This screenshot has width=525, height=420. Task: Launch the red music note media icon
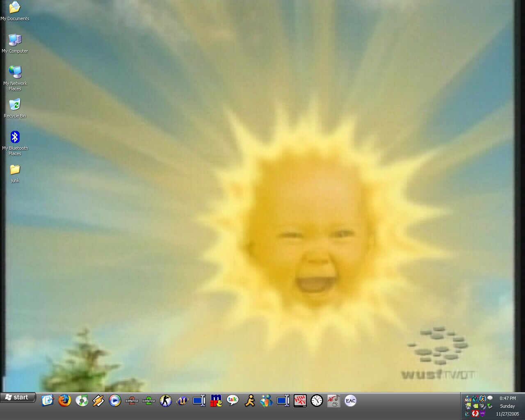[333, 400]
